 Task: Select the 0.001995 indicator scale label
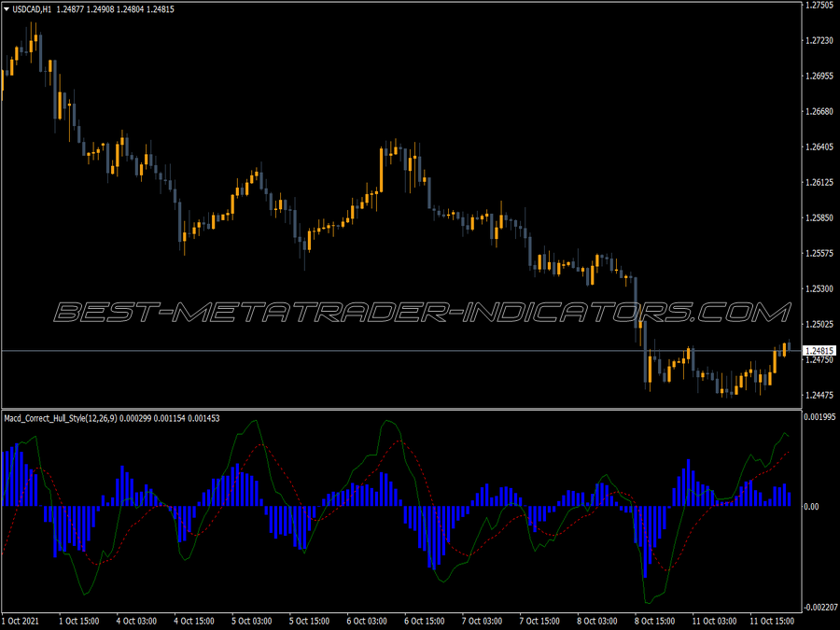819,417
